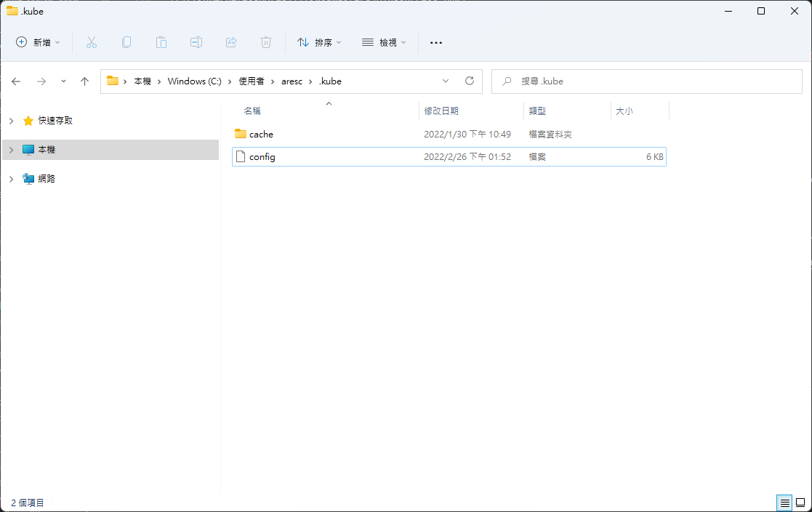Click the Copy icon in toolbar

click(x=126, y=42)
